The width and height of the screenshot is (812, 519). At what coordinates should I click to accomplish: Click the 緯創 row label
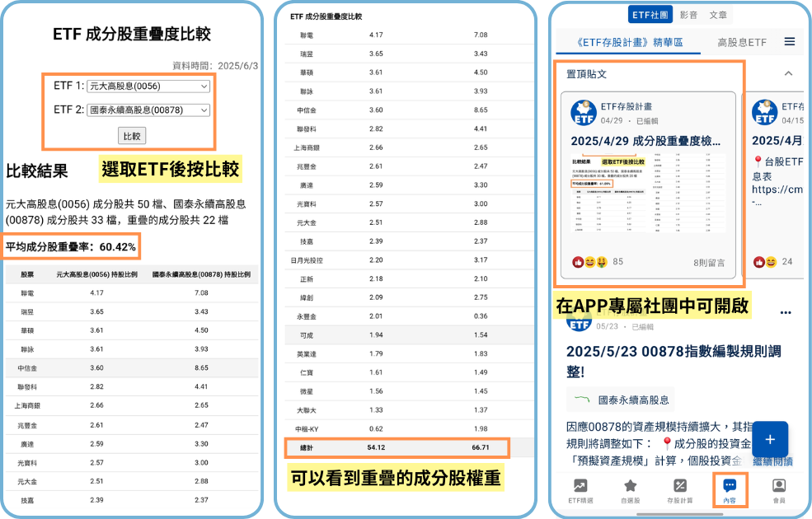point(307,297)
